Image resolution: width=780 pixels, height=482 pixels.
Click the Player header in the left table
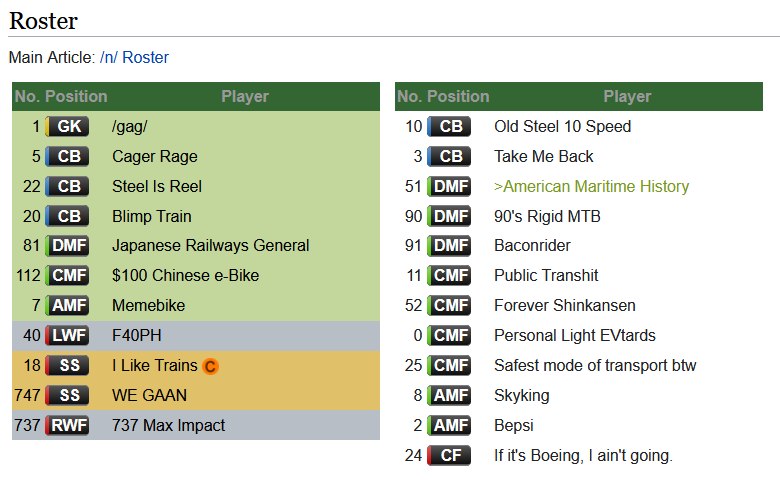point(245,96)
